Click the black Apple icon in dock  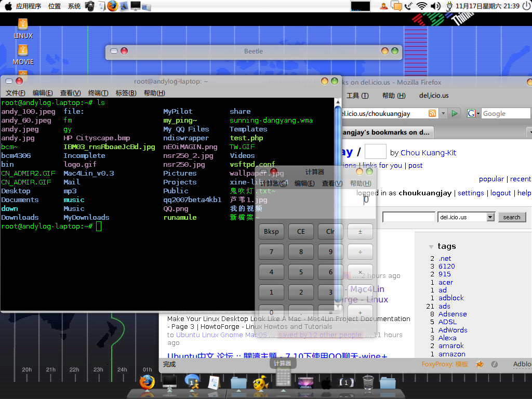pyautogui.click(x=326, y=383)
